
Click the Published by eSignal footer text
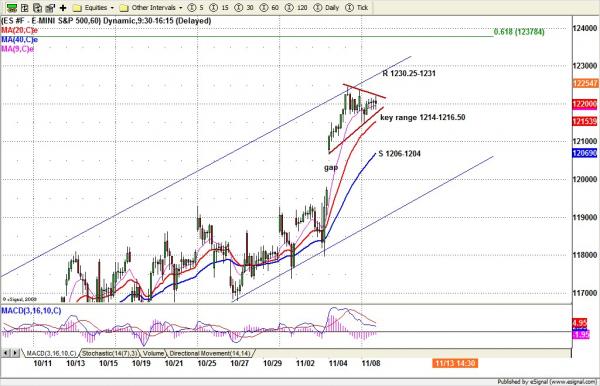click(x=547, y=382)
